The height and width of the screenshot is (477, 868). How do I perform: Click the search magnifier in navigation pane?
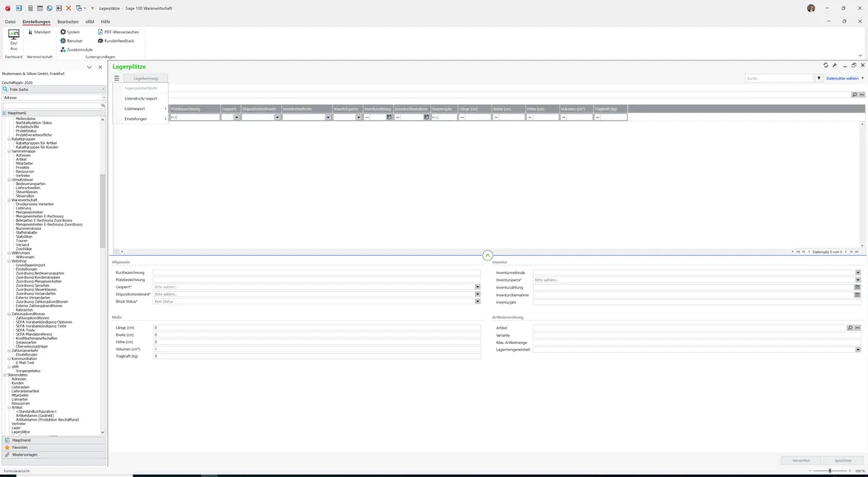point(103,106)
